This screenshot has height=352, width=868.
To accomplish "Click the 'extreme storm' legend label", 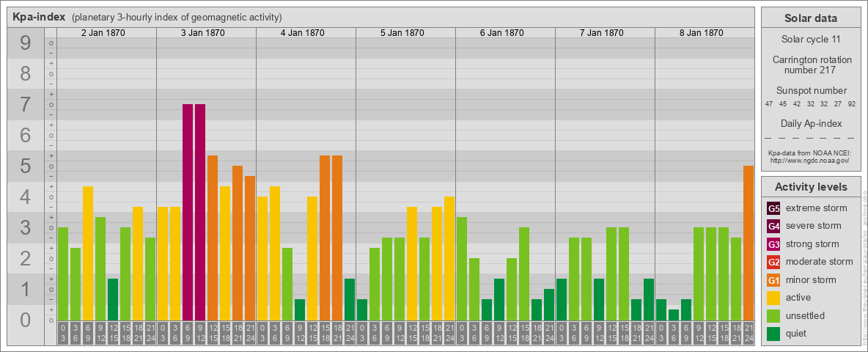I will coord(817,208).
